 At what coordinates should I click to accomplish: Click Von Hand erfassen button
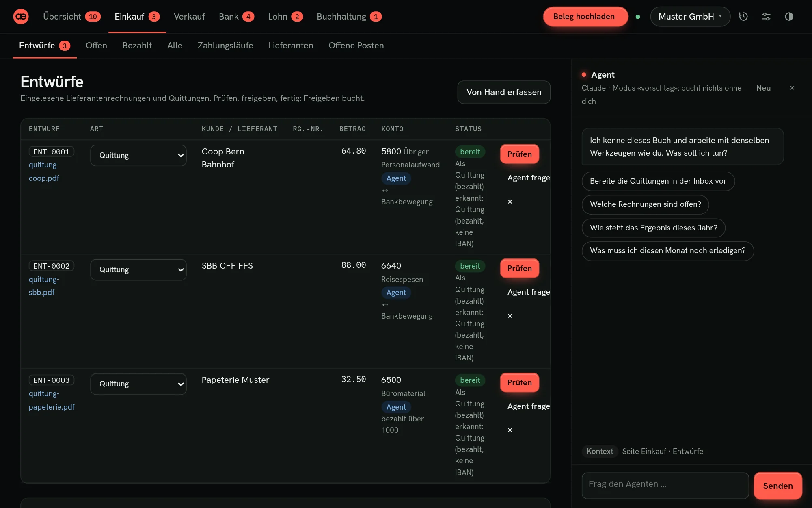[x=504, y=92]
